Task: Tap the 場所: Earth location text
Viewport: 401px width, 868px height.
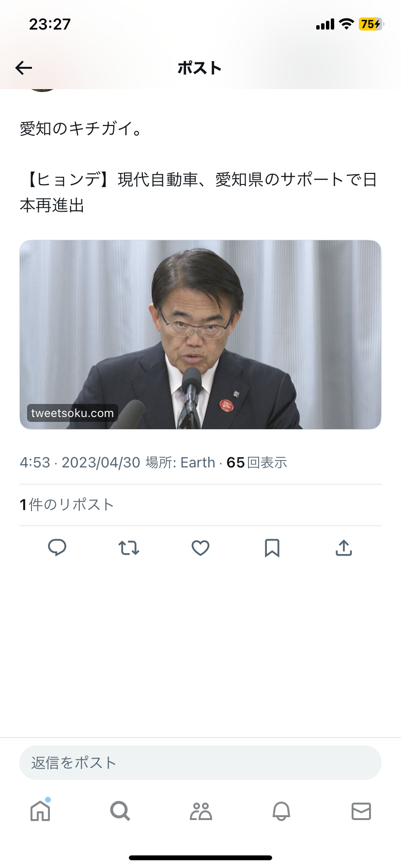Action: click(180, 463)
